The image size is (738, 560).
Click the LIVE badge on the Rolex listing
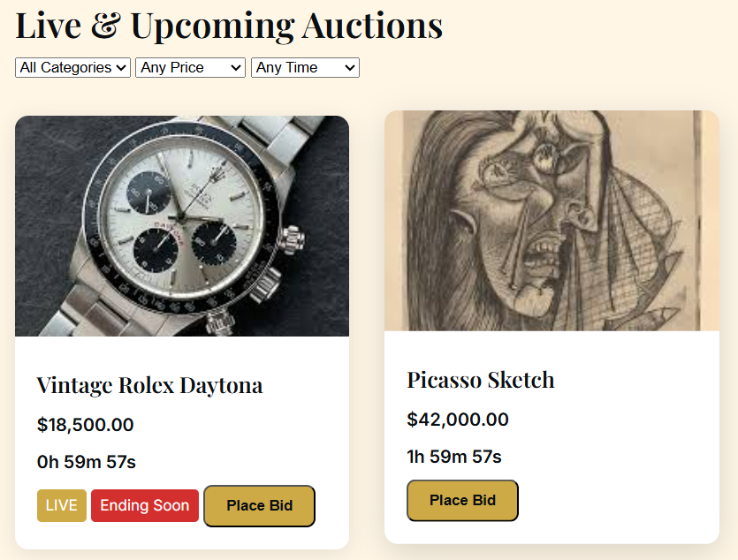61,505
